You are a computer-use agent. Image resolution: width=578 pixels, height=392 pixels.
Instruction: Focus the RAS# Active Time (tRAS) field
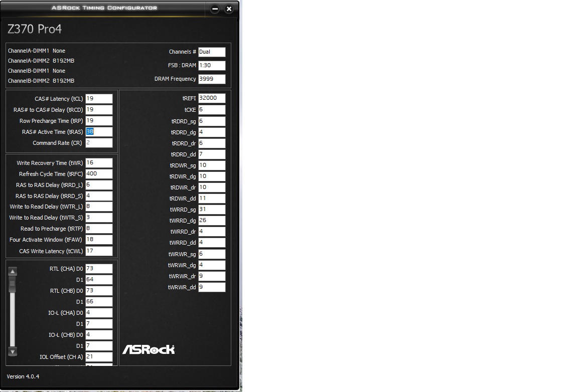click(99, 132)
